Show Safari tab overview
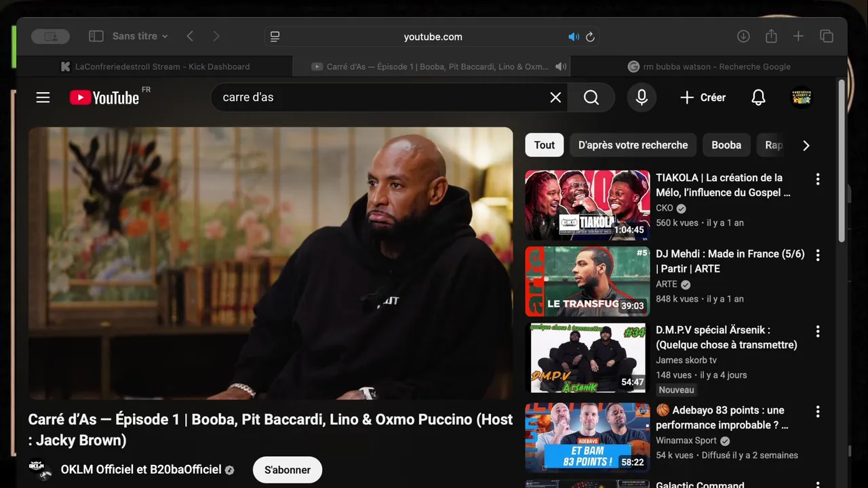The image size is (868, 488). pos(827,37)
